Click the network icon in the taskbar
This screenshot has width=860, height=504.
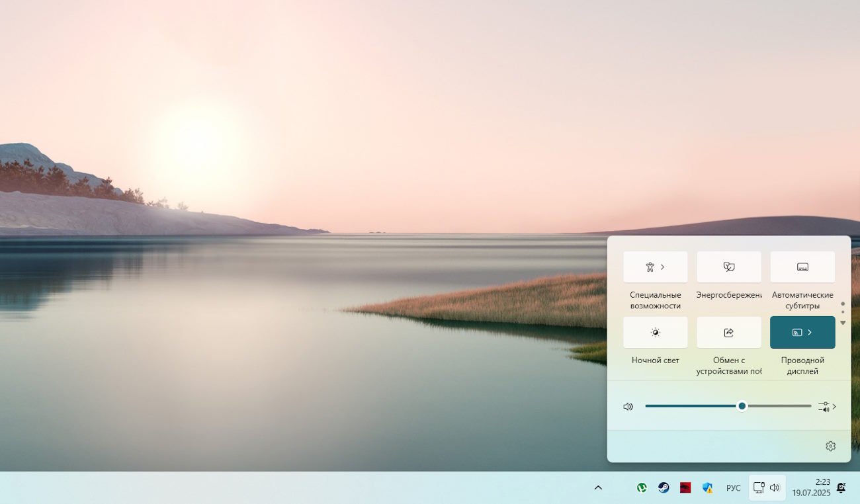point(759,488)
